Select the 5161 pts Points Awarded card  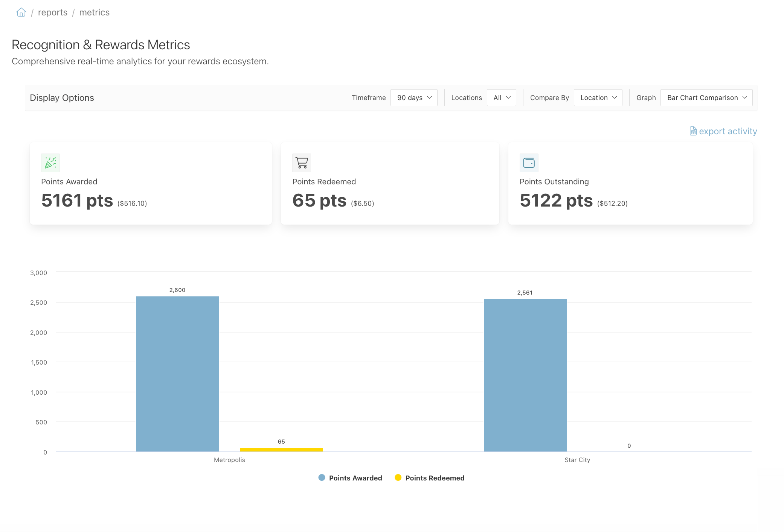(151, 183)
